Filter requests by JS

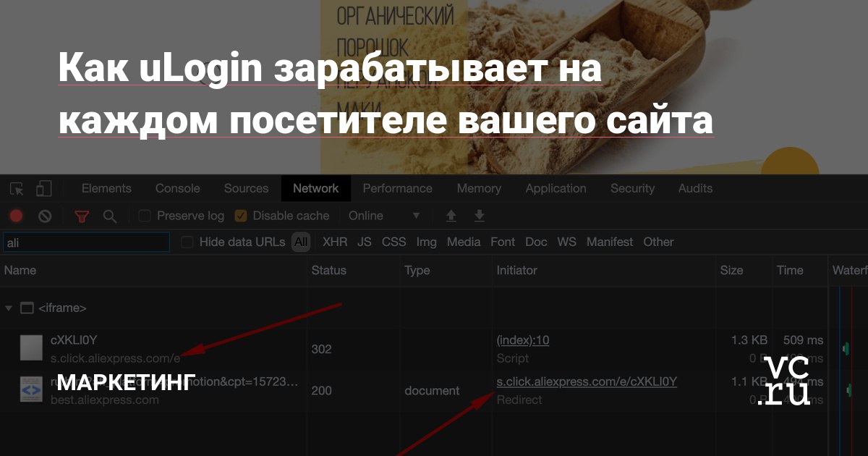pos(365,242)
